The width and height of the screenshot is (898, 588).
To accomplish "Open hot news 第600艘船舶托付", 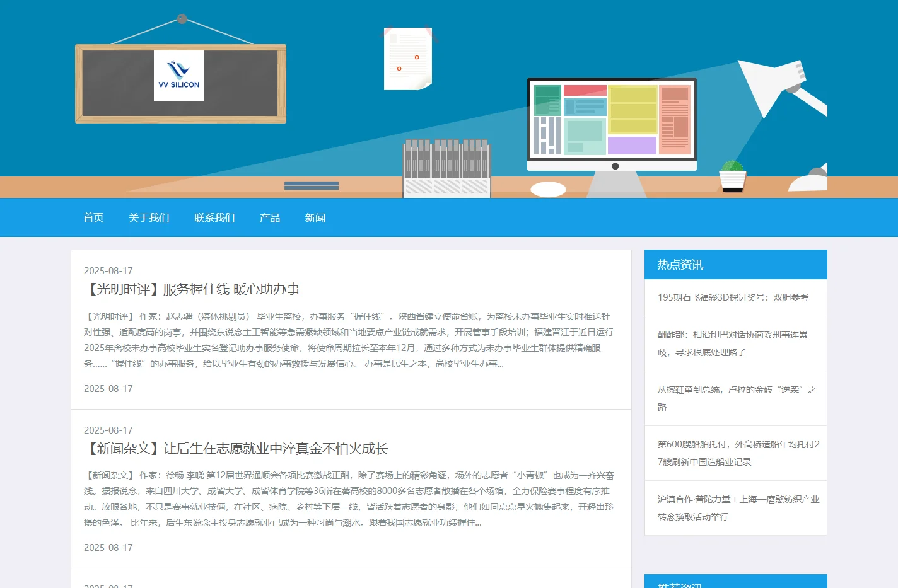I will tap(738, 453).
